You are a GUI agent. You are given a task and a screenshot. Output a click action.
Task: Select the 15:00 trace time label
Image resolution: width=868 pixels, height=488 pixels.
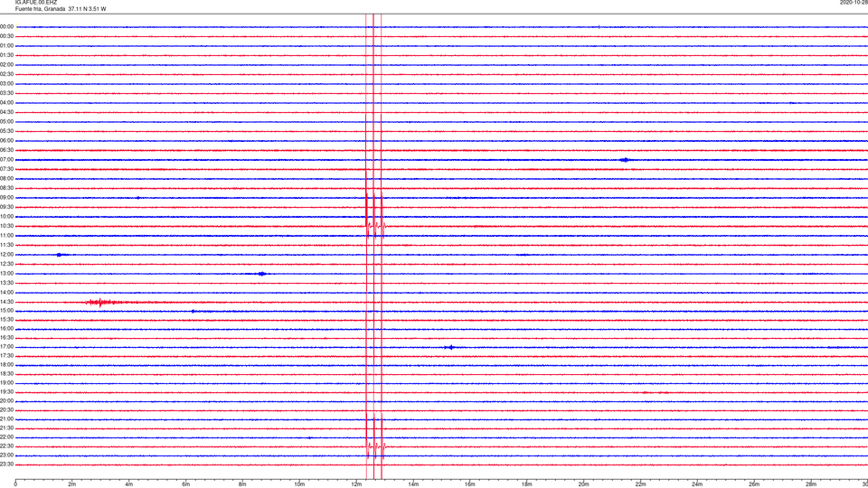[6, 310]
